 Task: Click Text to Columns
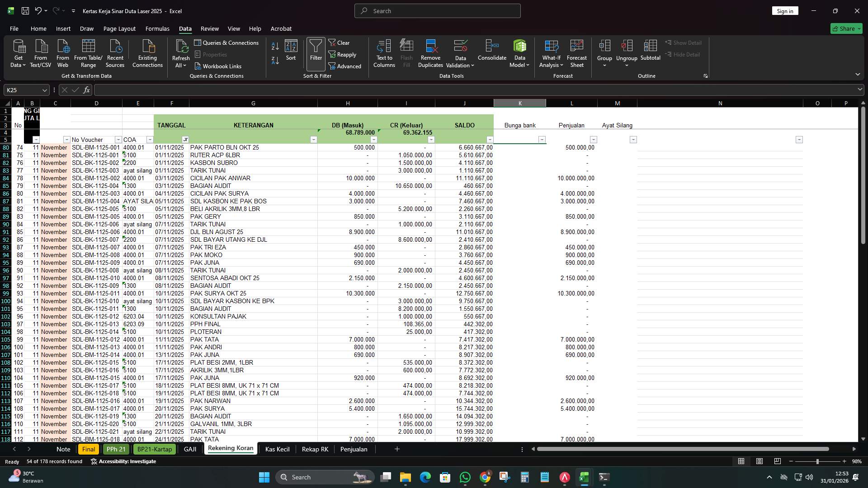[x=384, y=52]
